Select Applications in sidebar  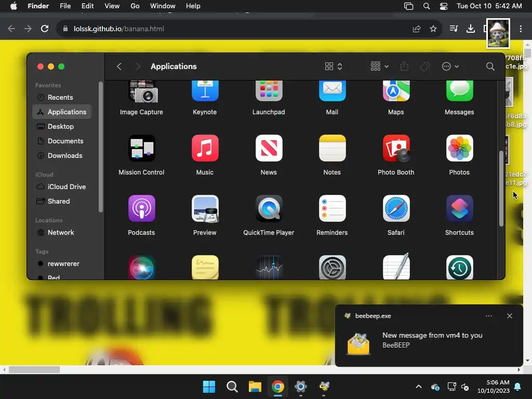point(62,112)
